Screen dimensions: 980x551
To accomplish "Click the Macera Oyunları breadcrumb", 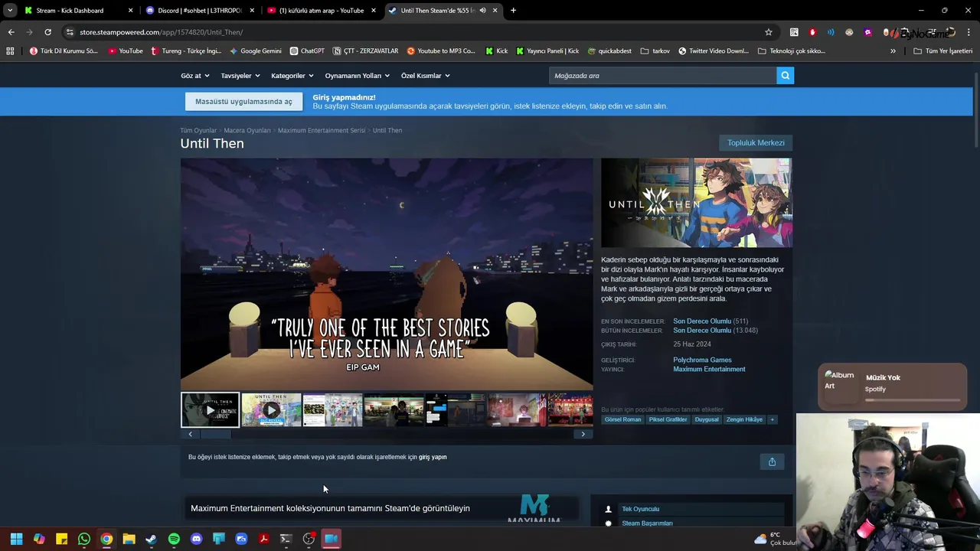I will (247, 130).
